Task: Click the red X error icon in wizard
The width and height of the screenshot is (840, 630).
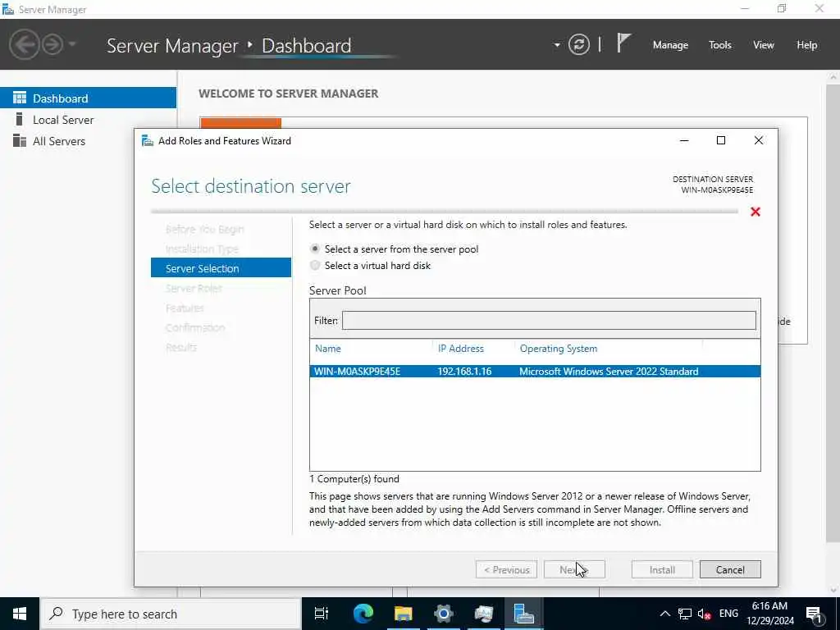Action: pos(756,212)
